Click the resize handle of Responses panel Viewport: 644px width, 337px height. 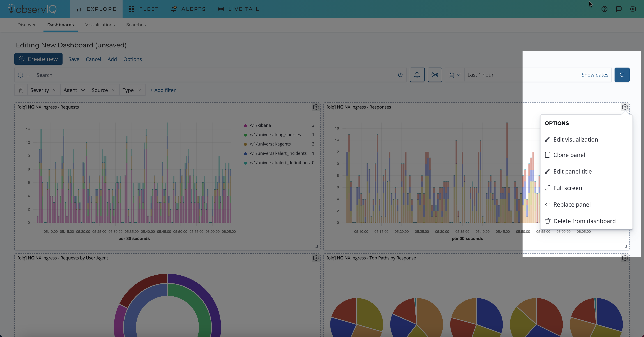pos(626,246)
